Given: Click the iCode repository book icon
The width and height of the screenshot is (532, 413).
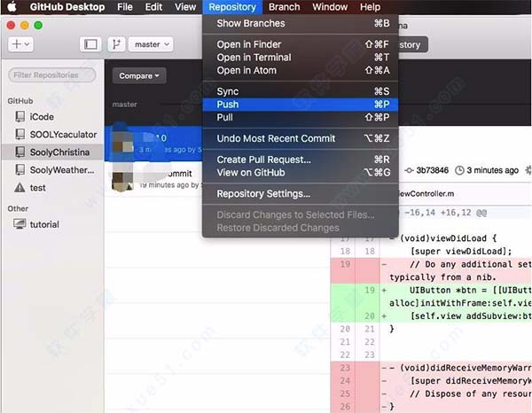Looking at the screenshot, I should [x=20, y=117].
